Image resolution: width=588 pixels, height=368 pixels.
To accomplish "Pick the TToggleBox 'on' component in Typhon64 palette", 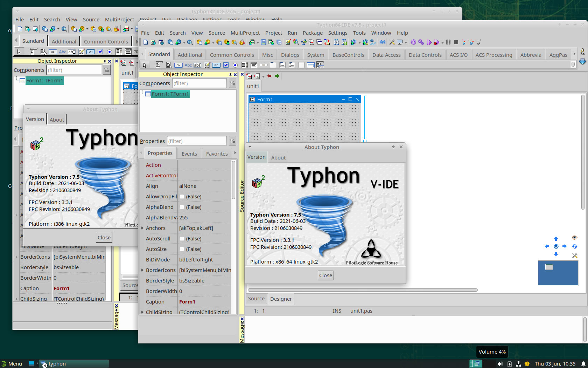I will (x=216, y=65).
